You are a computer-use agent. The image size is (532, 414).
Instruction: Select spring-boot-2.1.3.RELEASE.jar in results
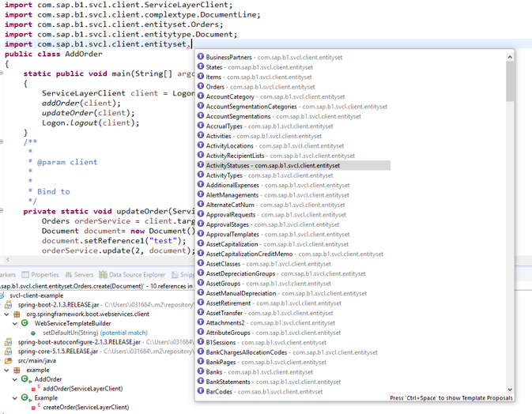[58, 305]
